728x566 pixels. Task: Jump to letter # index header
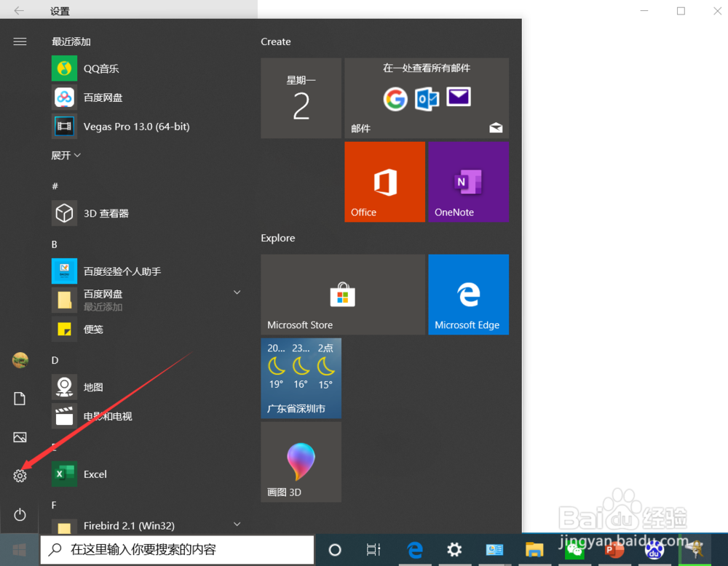coord(55,186)
